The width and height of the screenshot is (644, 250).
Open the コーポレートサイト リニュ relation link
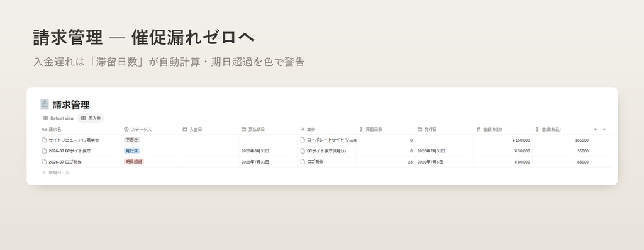(331, 140)
